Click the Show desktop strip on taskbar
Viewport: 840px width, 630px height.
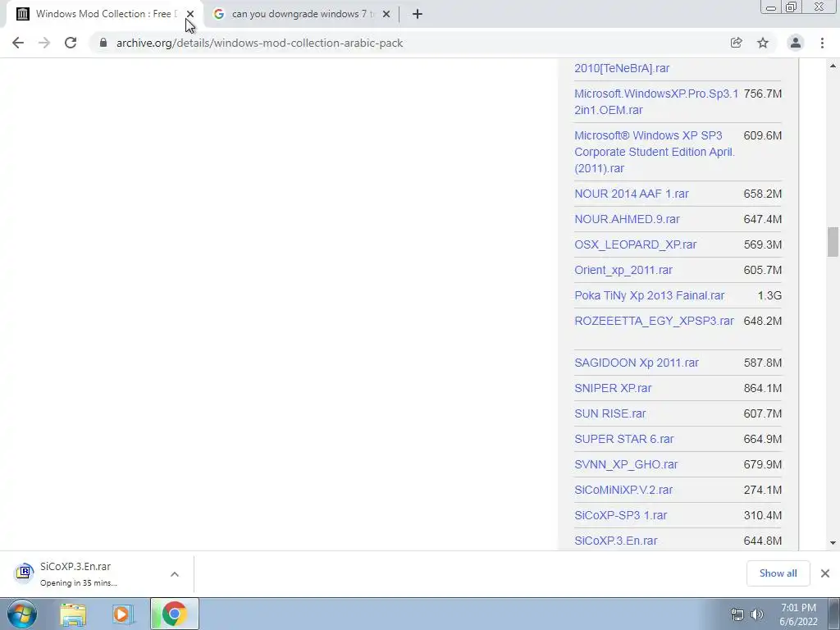pyautogui.click(x=835, y=614)
